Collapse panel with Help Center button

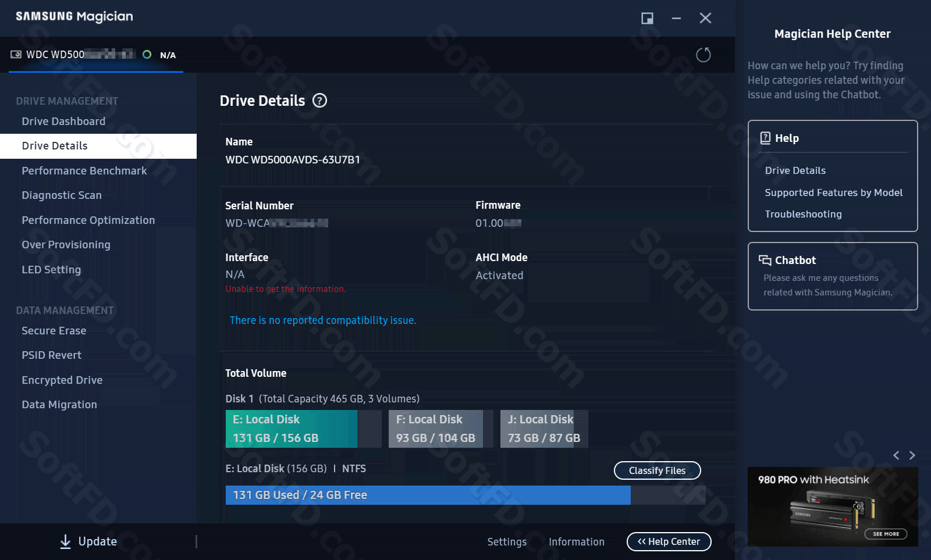[669, 541]
